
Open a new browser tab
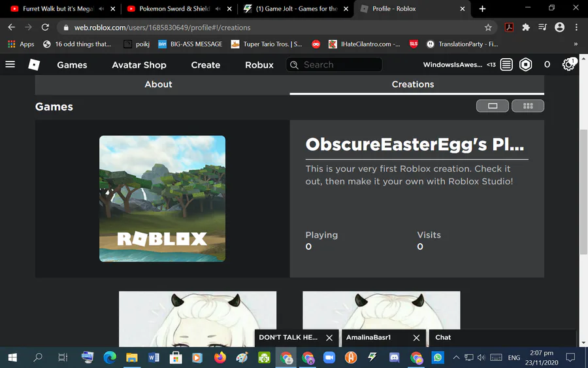coord(482,8)
